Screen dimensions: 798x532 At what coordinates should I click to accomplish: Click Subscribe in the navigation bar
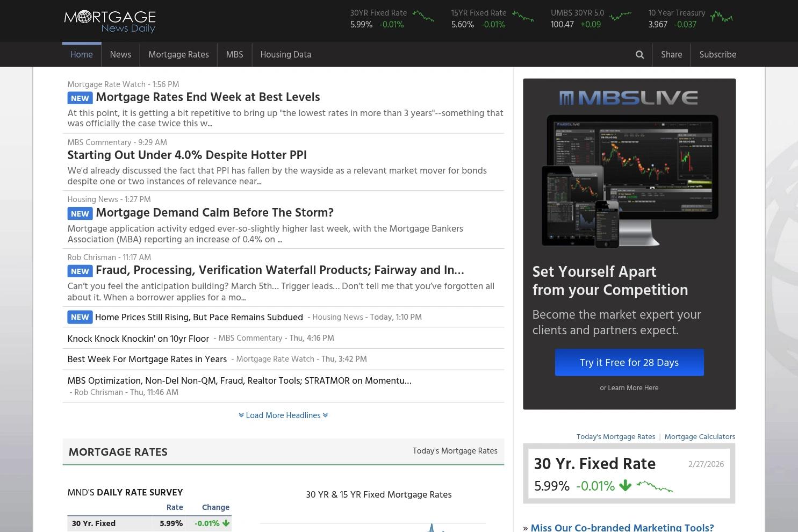tap(717, 54)
